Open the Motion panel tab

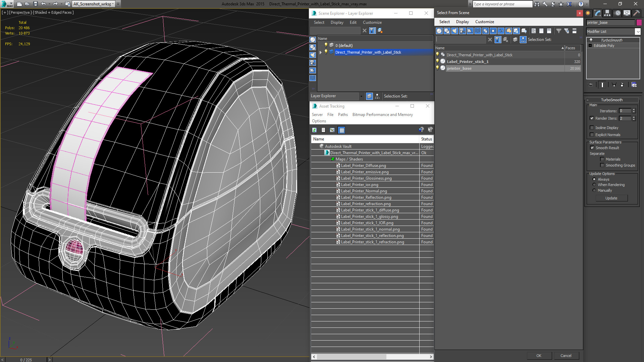click(618, 13)
